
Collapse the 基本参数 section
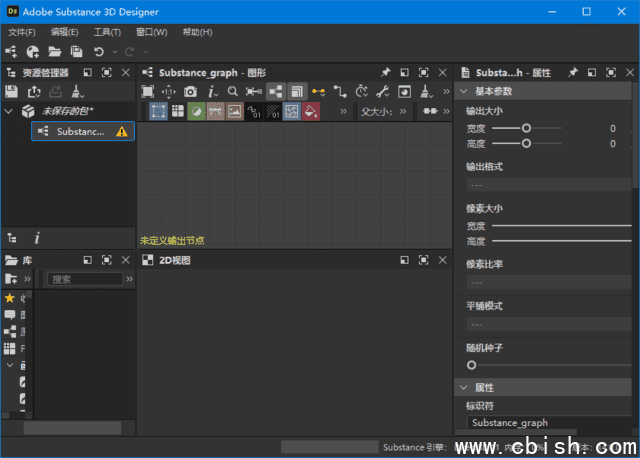point(464,91)
